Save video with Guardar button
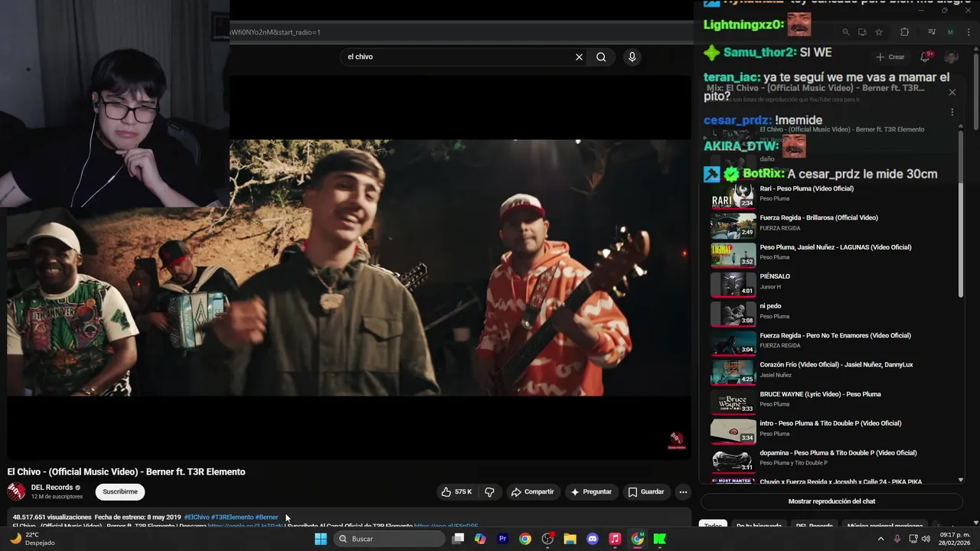The width and height of the screenshot is (980, 551). click(646, 492)
